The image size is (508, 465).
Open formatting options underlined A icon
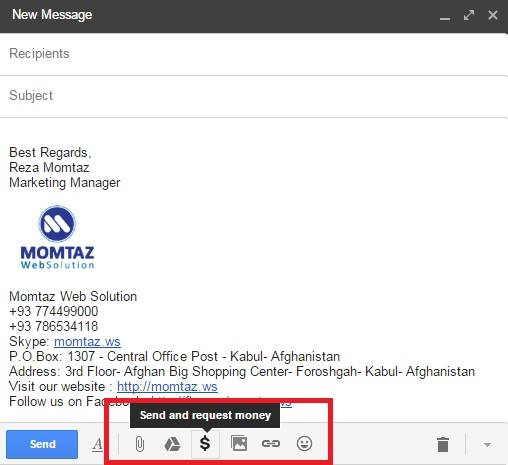pyautogui.click(x=97, y=444)
